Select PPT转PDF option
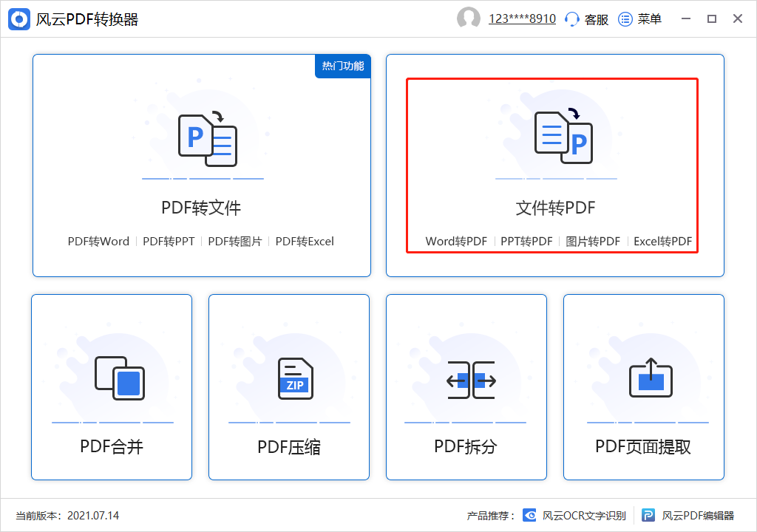The width and height of the screenshot is (757, 532). tap(526, 242)
